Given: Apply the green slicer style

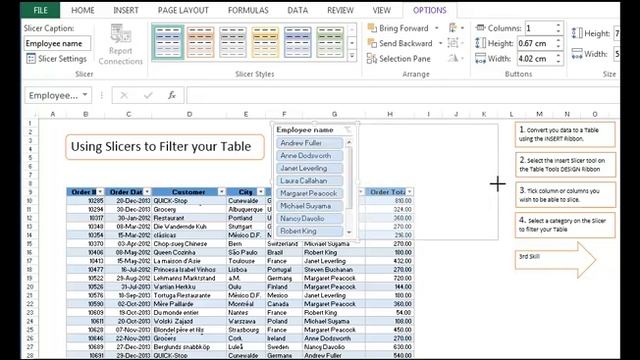Looking at the screenshot, I should pos(330,42).
